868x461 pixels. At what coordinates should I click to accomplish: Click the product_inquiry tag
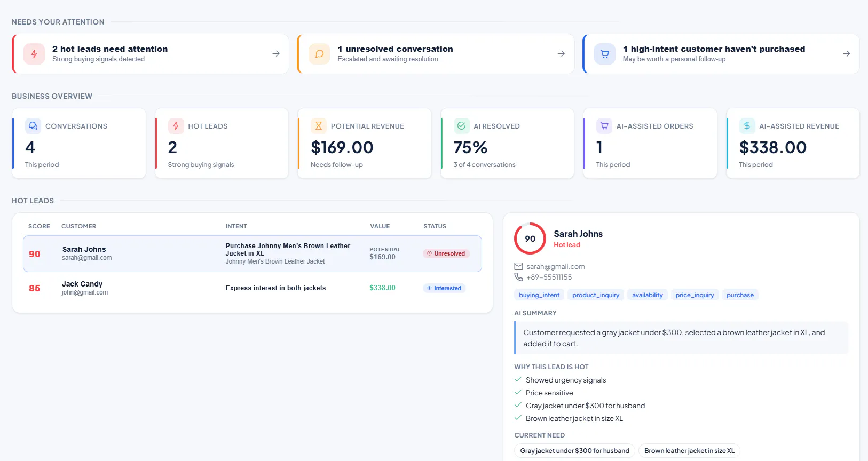pos(596,295)
